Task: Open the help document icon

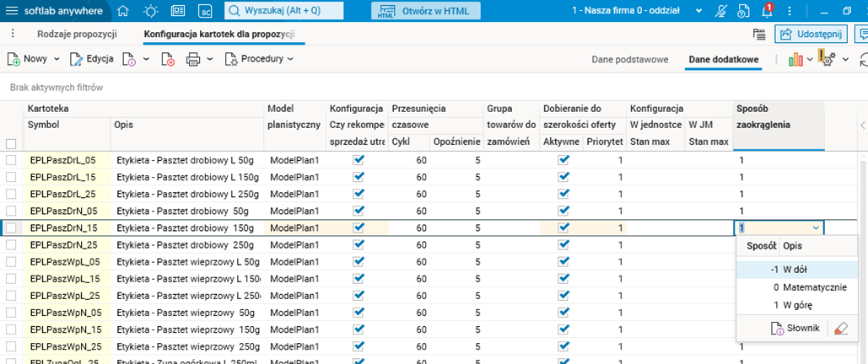Action: coord(743,11)
